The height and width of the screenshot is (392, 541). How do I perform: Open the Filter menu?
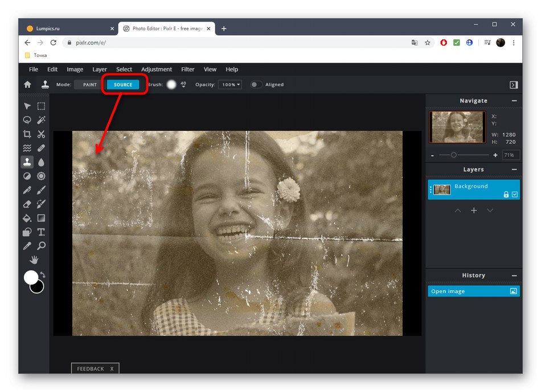point(188,69)
